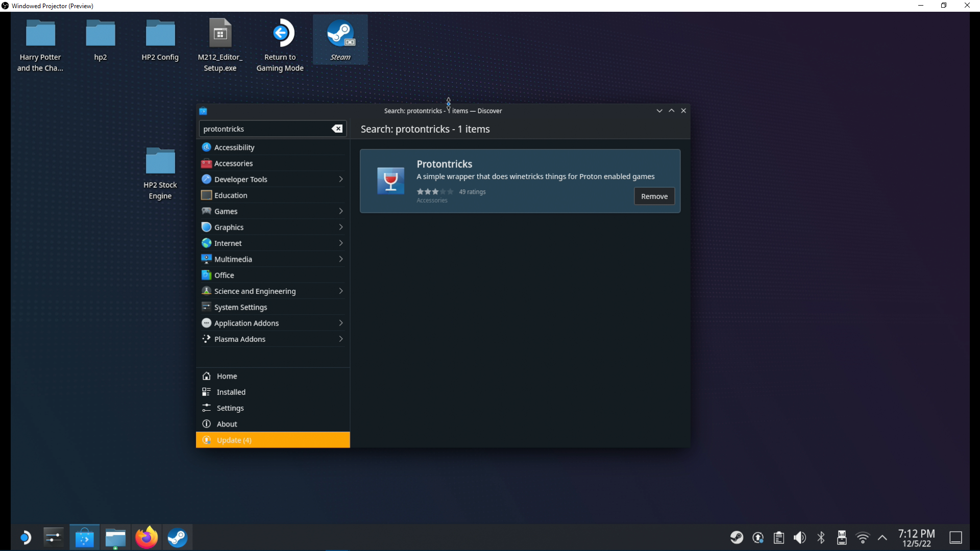Open the Installed applications page

(273, 392)
